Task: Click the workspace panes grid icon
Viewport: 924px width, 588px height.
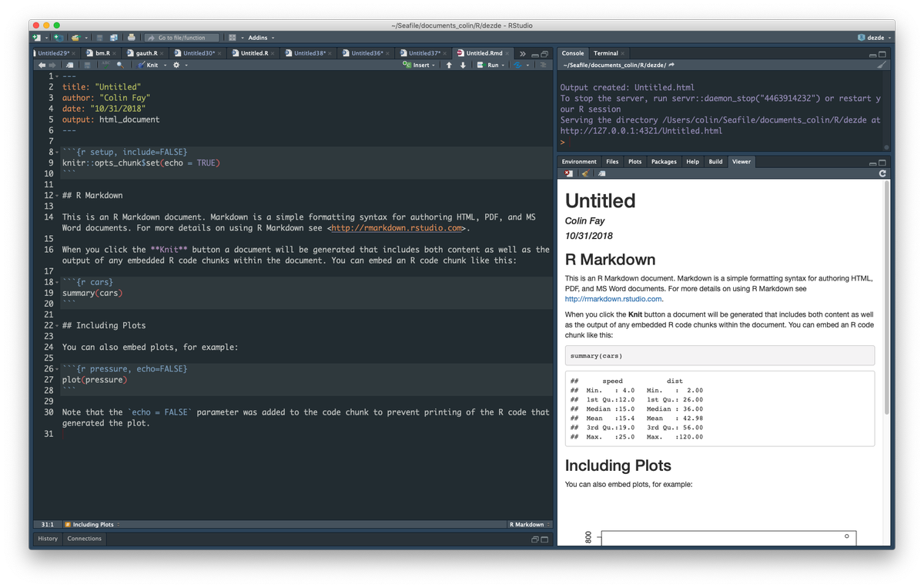Action: pyautogui.click(x=233, y=37)
